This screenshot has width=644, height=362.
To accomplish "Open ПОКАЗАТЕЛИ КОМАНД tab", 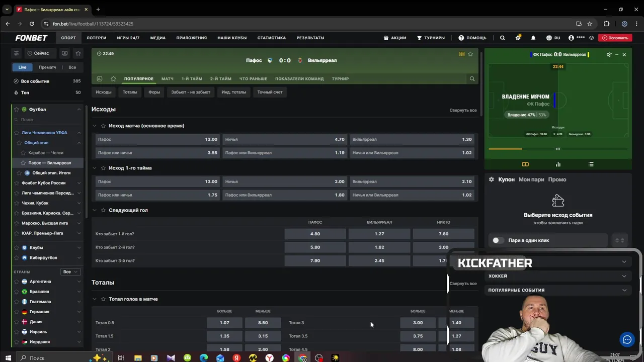I will pyautogui.click(x=299, y=79).
